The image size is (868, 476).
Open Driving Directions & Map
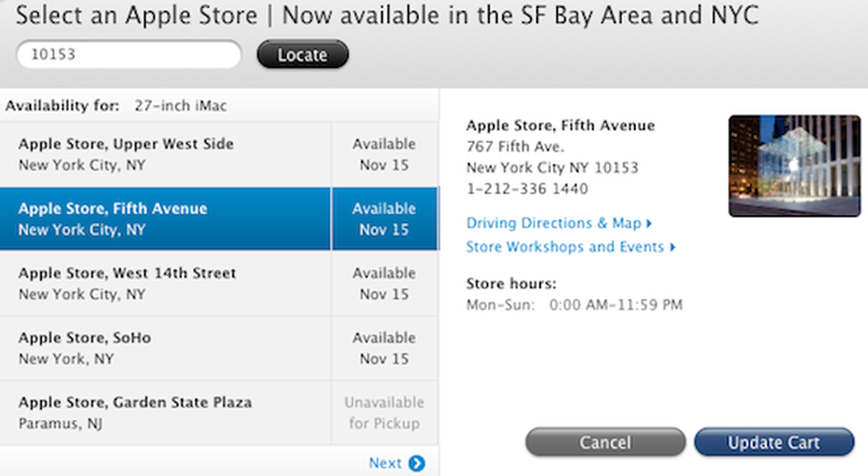[553, 223]
